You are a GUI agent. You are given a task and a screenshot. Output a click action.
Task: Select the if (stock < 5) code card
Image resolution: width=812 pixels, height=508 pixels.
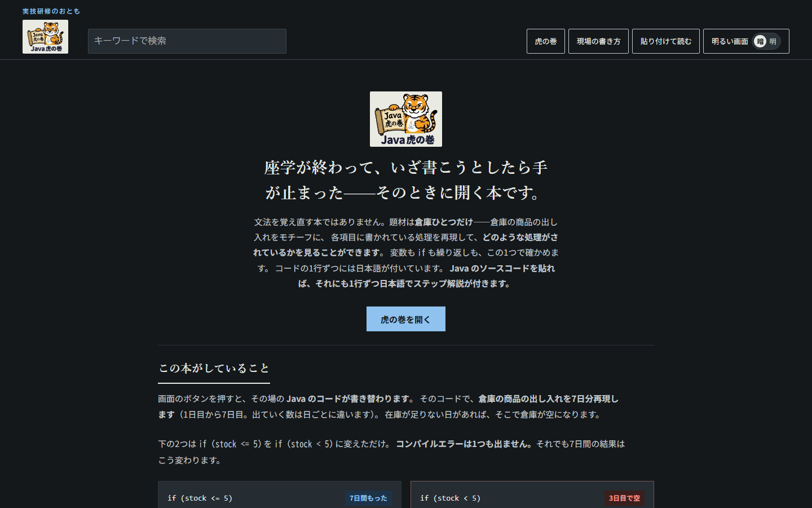coord(532,495)
